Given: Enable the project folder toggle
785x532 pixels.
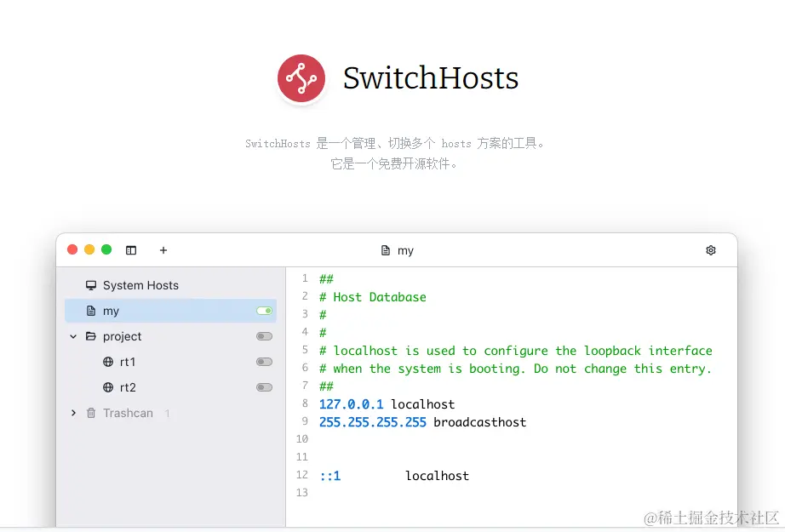Looking at the screenshot, I should coord(264,336).
